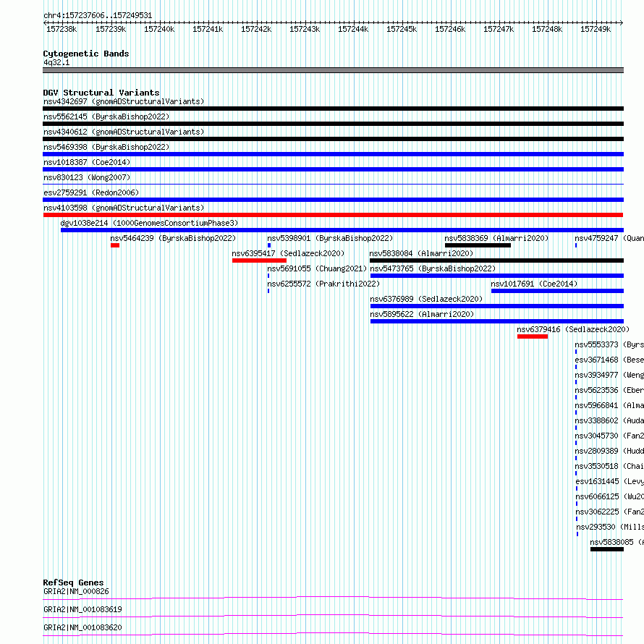Viewport: 644px width, 644px height.
Task: Click the nsv5838085 variant label
Action: (617, 542)
